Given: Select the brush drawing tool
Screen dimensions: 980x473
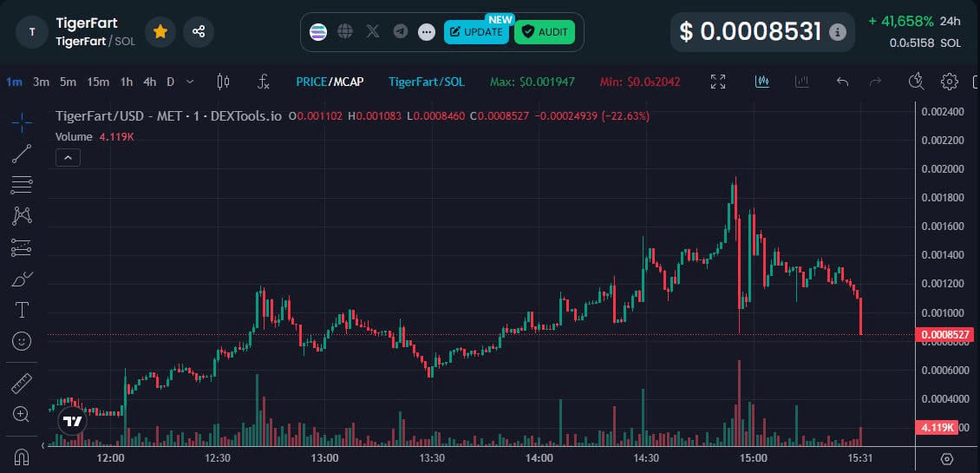Looking at the screenshot, I should [22, 279].
